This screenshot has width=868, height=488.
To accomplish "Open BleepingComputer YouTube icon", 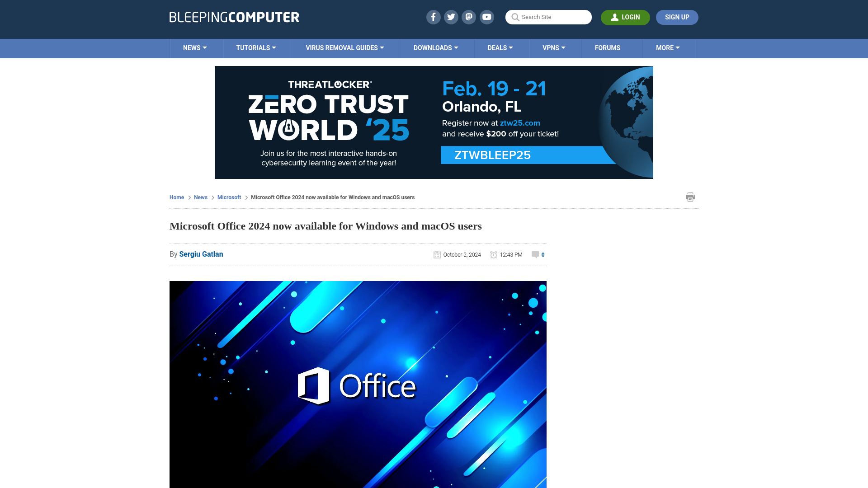I will tap(487, 17).
